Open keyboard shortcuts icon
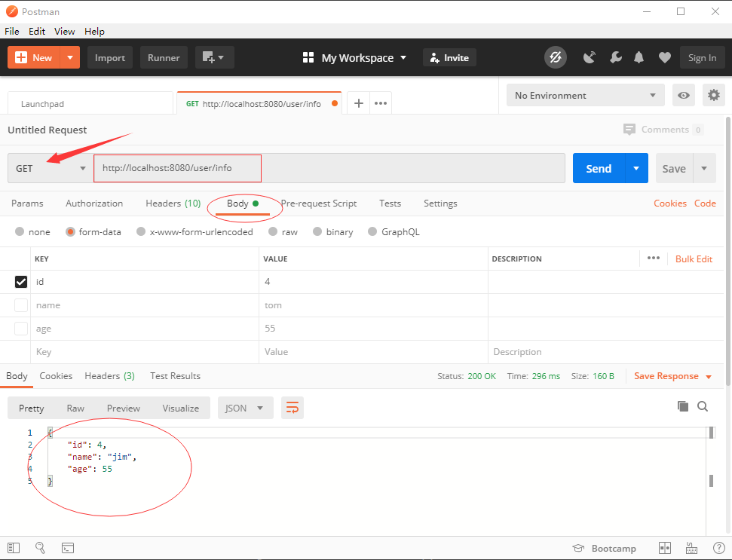Screen dimensions: 732x560 click(x=691, y=548)
